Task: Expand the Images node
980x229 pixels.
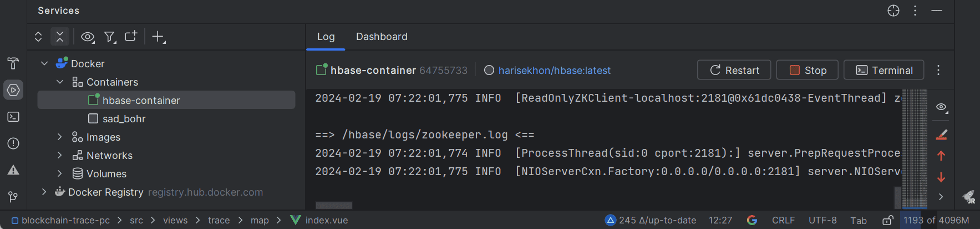Action: [x=59, y=137]
